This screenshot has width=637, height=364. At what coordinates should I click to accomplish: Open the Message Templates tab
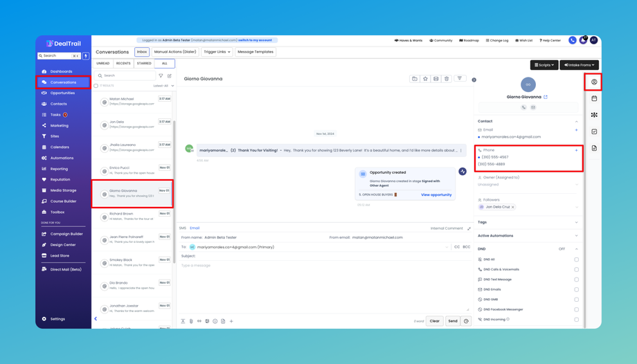click(255, 52)
